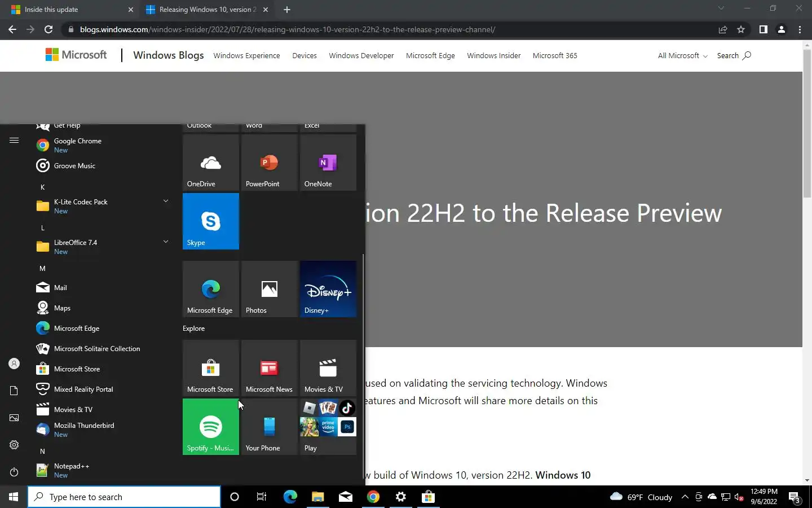812x508 pixels.
Task: Open the notification Action Center
Action: [795, 497]
